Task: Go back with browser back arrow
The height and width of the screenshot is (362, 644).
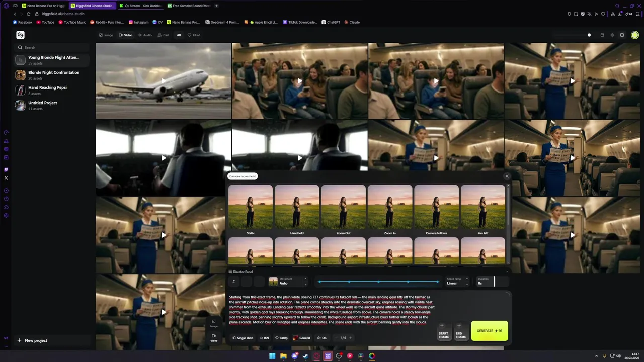Action: (15, 14)
